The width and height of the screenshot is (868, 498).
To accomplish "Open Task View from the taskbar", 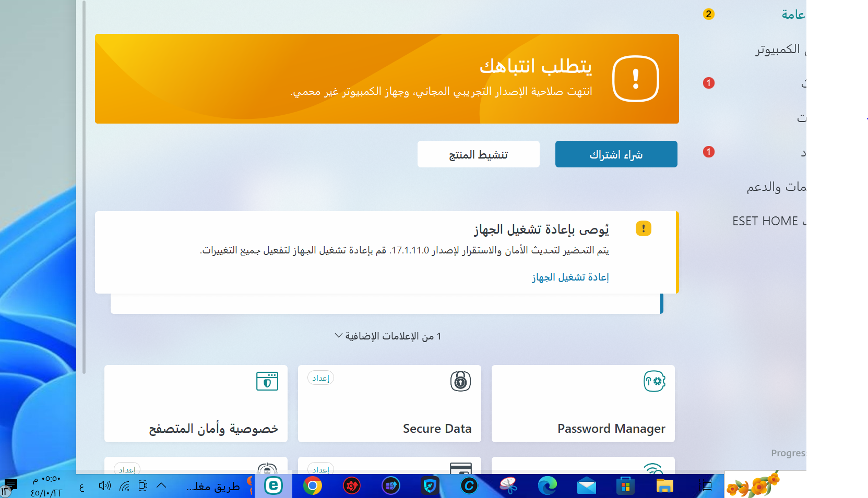I will [705, 486].
